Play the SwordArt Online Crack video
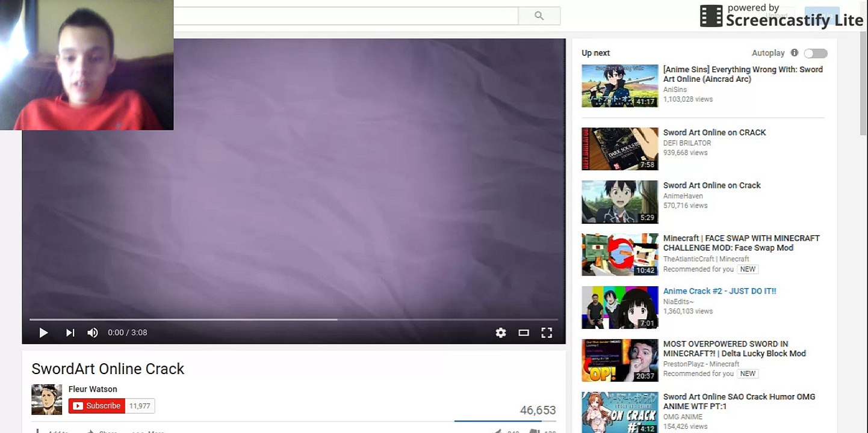The width and height of the screenshot is (868, 433). pos(43,333)
